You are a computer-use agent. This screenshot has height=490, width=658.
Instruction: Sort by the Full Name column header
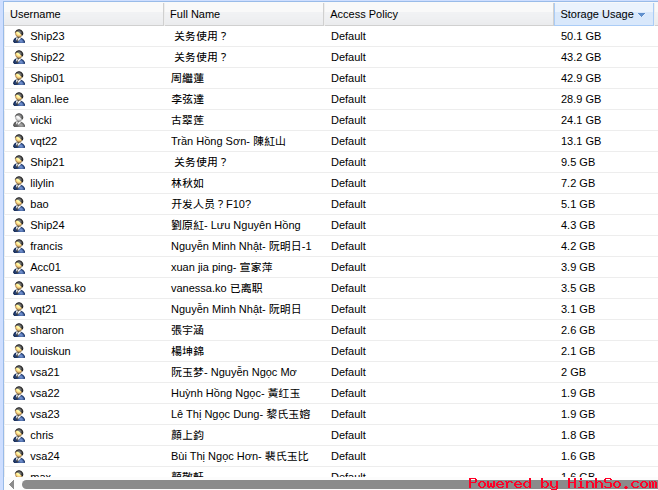(244, 14)
